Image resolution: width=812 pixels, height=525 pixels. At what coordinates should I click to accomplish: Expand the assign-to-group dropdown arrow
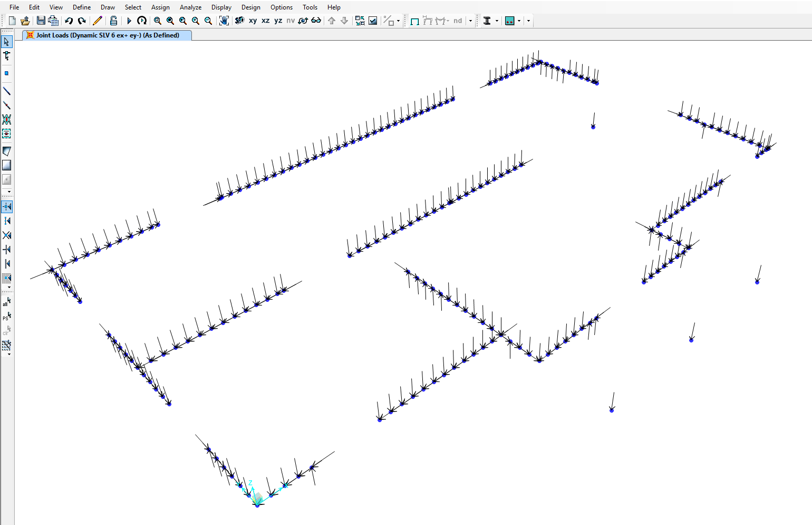pos(398,21)
